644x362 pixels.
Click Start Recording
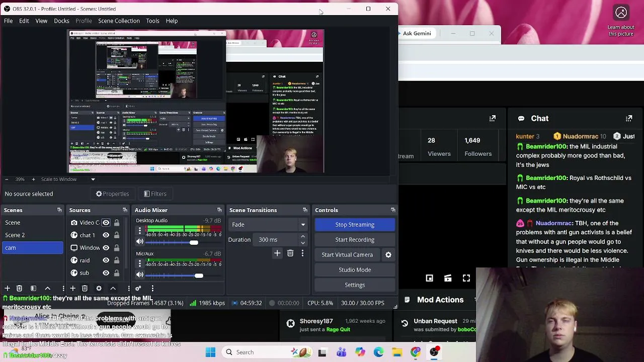[355, 240]
